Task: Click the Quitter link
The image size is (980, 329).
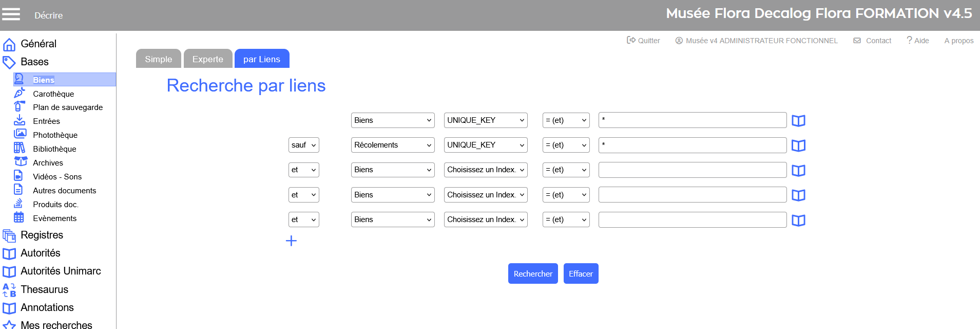Action: click(x=643, y=41)
